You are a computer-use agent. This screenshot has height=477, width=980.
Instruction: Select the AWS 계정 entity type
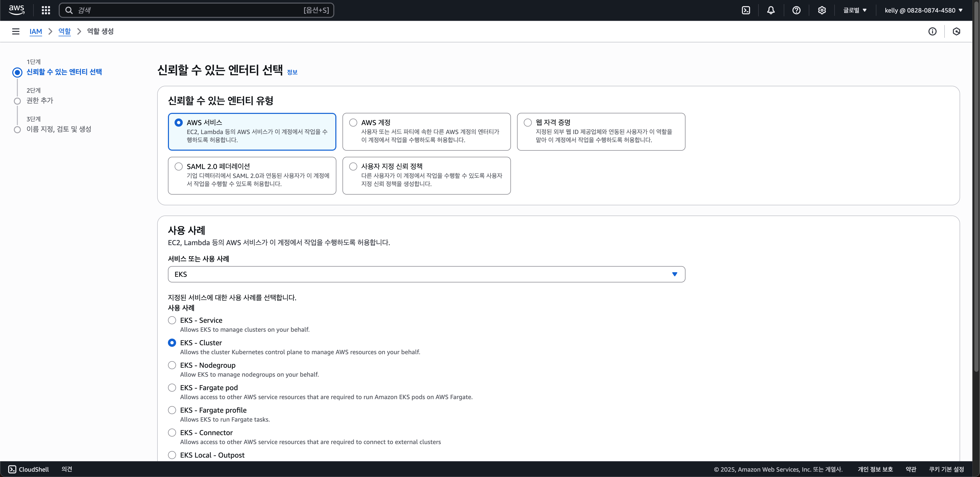coord(353,123)
